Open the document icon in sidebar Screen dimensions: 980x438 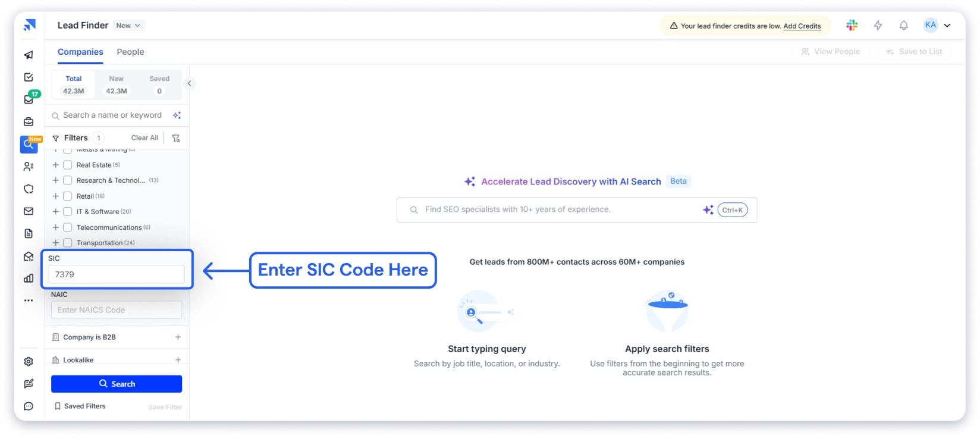point(29,233)
